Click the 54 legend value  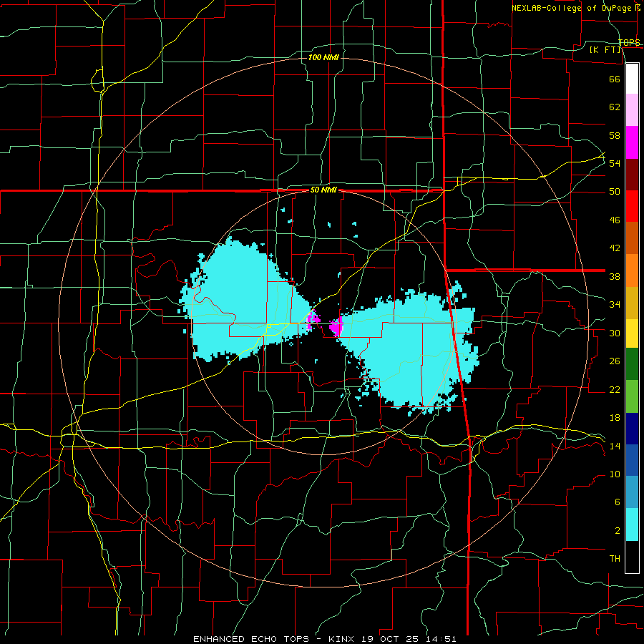[x=615, y=163]
